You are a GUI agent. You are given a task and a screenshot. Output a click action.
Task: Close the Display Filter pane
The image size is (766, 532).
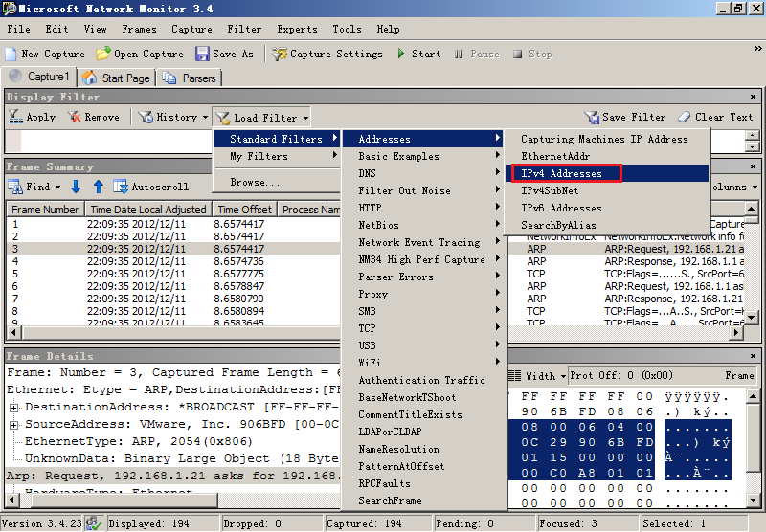coord(753,97)
